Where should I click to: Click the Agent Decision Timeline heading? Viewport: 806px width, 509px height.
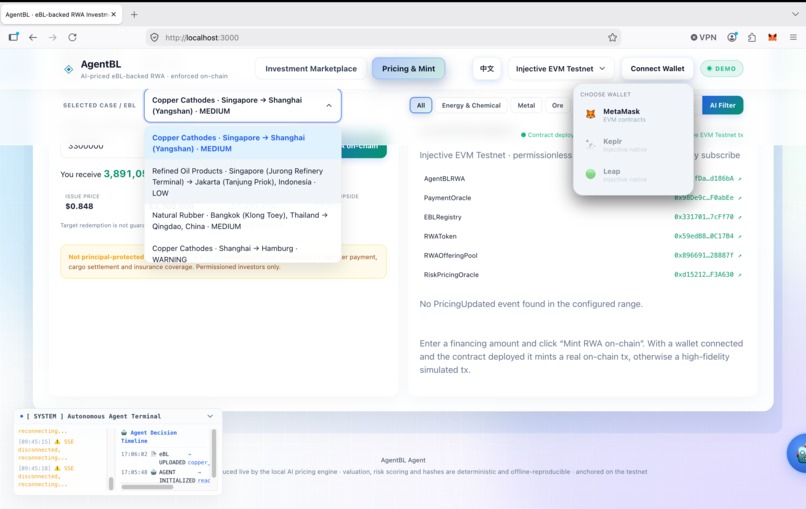[149, 437]
